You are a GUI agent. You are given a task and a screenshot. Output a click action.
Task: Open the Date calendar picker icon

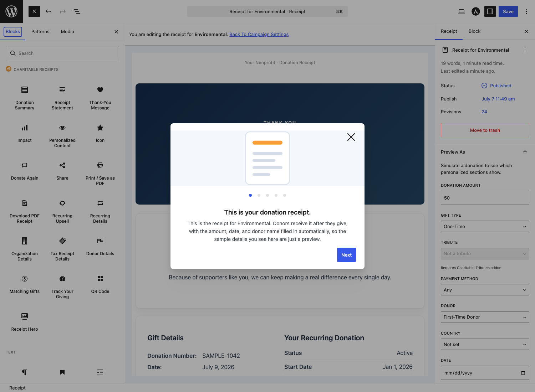[523, 373]
